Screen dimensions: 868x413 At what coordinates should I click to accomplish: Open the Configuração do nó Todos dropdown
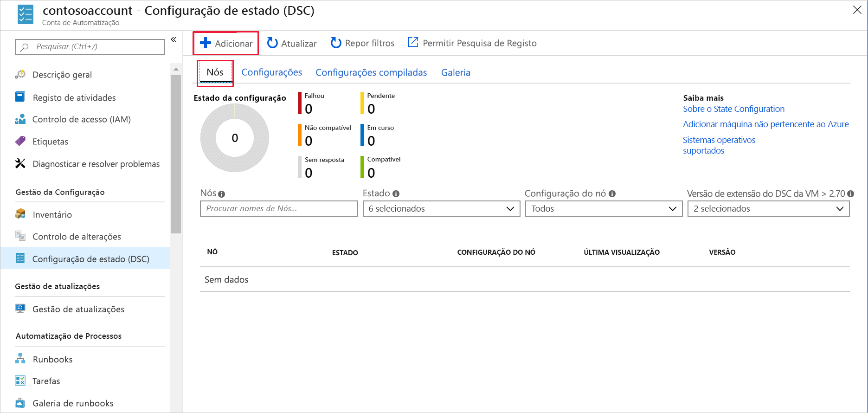click(x=604, y=209)
